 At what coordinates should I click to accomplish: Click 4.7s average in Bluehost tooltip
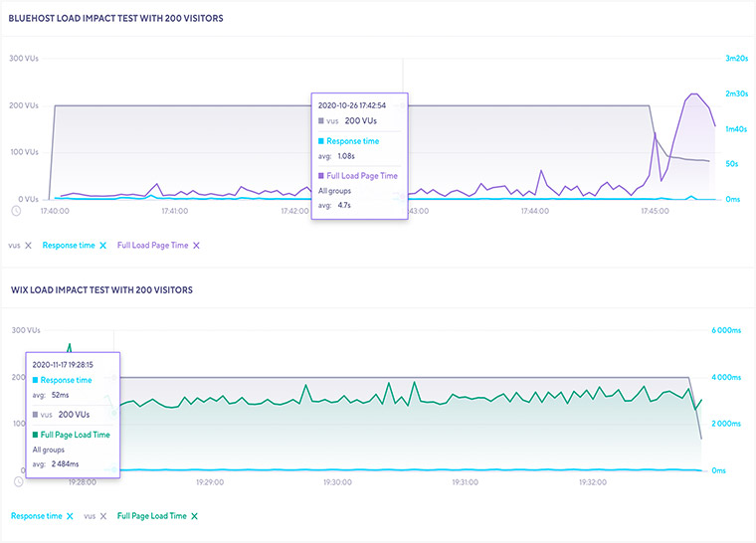coord(344,205)
